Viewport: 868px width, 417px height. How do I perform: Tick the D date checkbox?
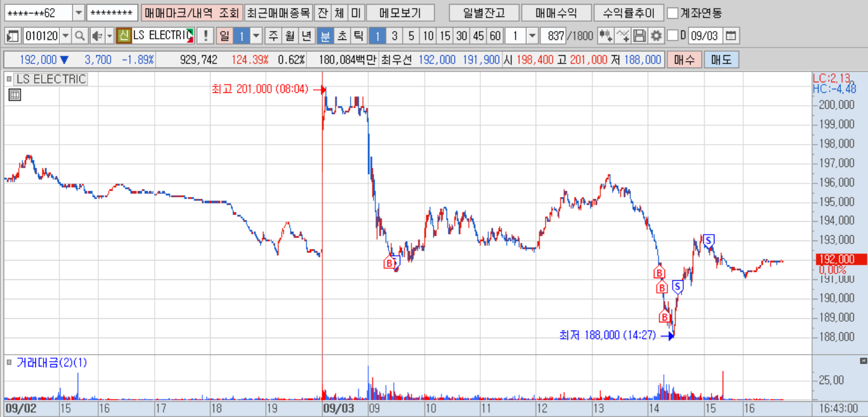673,36
